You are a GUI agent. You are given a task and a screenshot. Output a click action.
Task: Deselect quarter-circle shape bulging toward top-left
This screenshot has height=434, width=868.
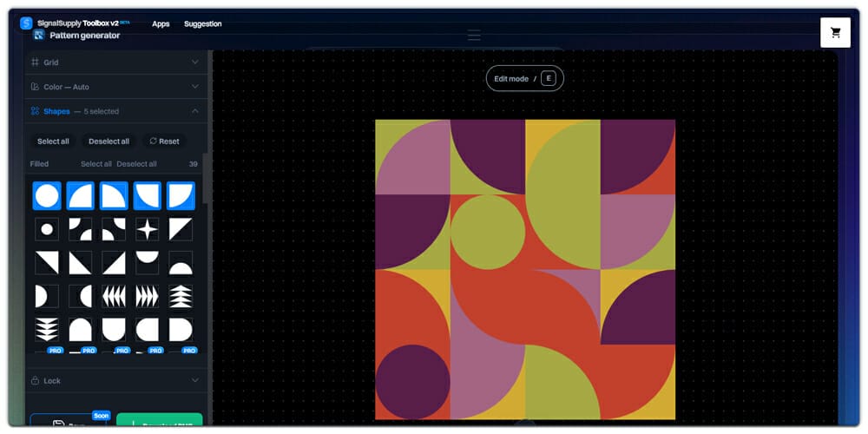80,195
